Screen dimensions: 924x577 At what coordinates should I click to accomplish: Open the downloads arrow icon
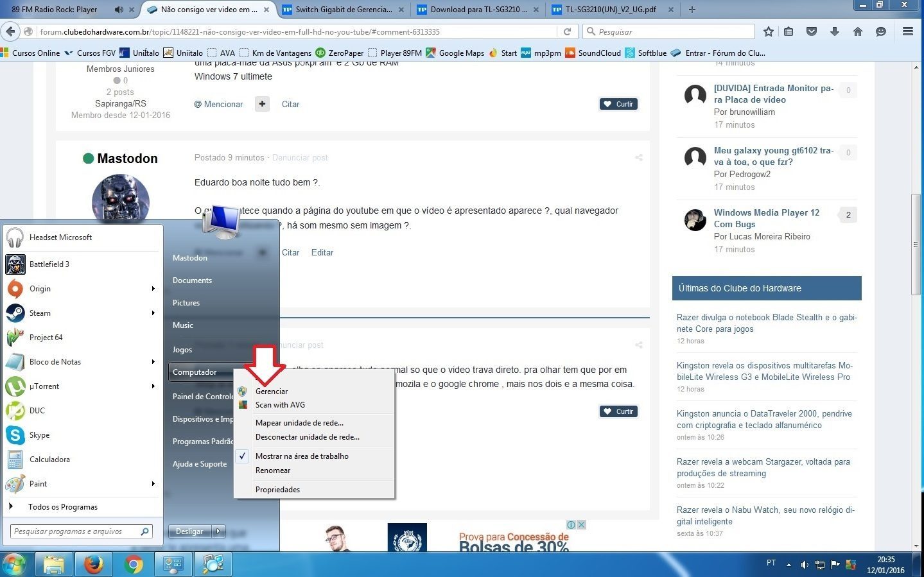coord(835,31)
